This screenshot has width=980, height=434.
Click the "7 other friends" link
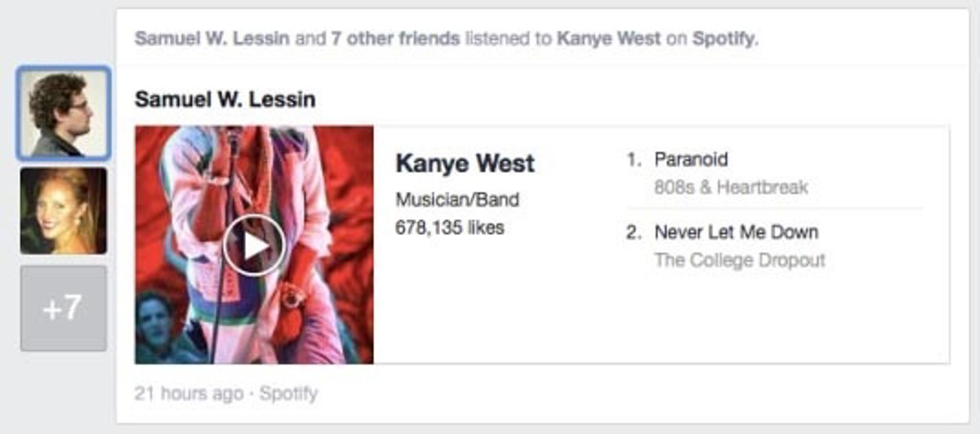click(x=395, y=38)
